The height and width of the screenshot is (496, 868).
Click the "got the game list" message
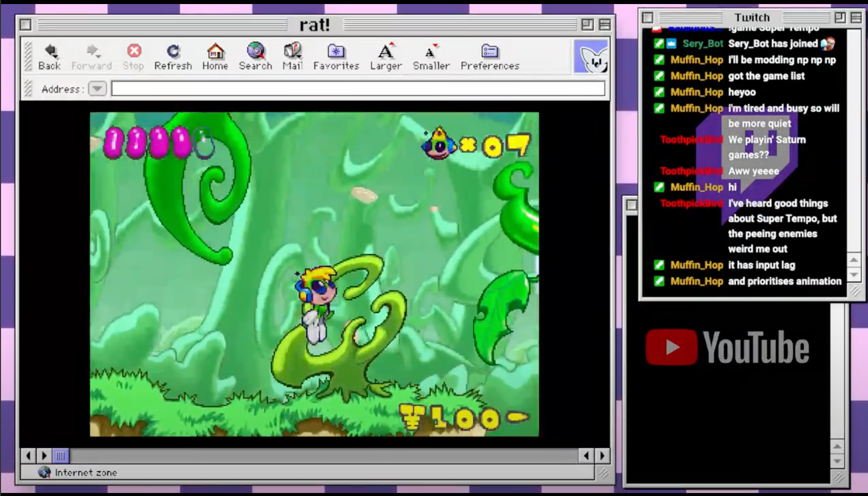[766, 76]
